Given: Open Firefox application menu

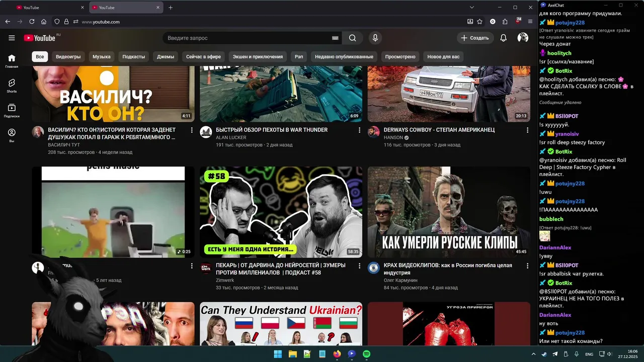Looking at the screenshot, I should tap(530, 22).
